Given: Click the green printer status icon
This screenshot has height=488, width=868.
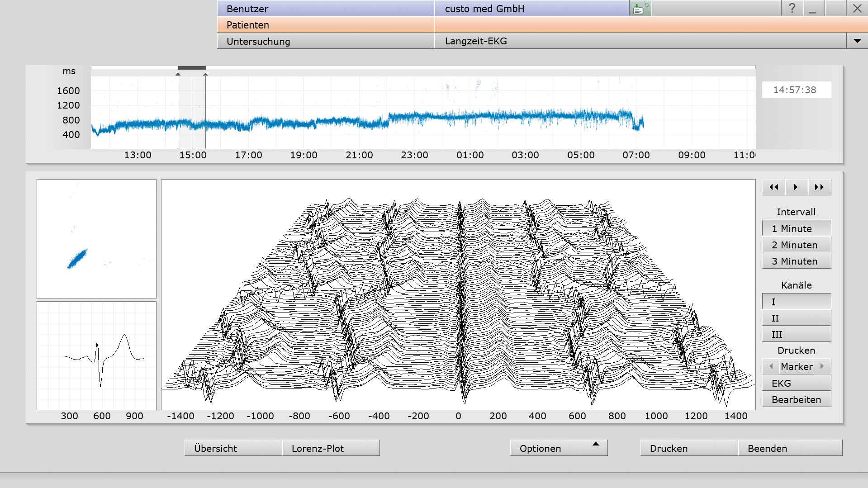Looking at the screenshot, I should [x=640, y=9].
